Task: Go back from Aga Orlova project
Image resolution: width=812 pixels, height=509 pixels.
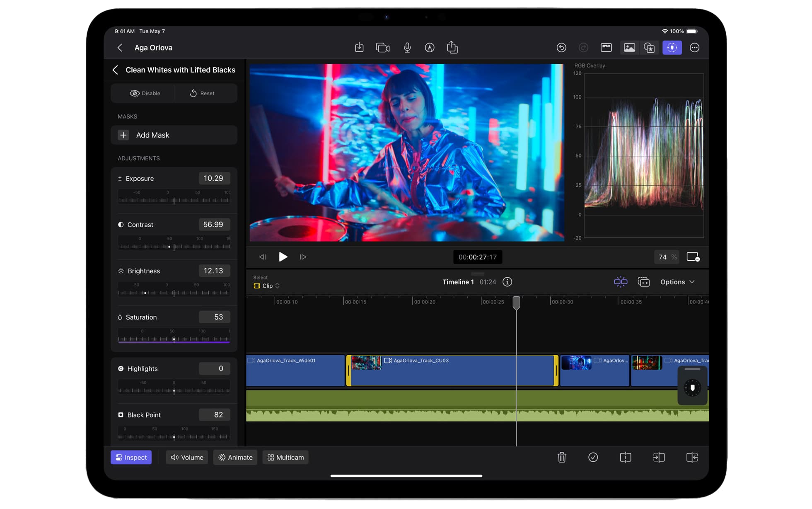Action: coord(120,48)
